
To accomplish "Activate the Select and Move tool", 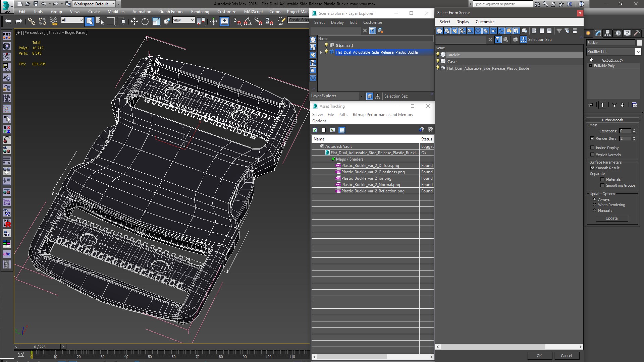I will [x=134, y=21].
